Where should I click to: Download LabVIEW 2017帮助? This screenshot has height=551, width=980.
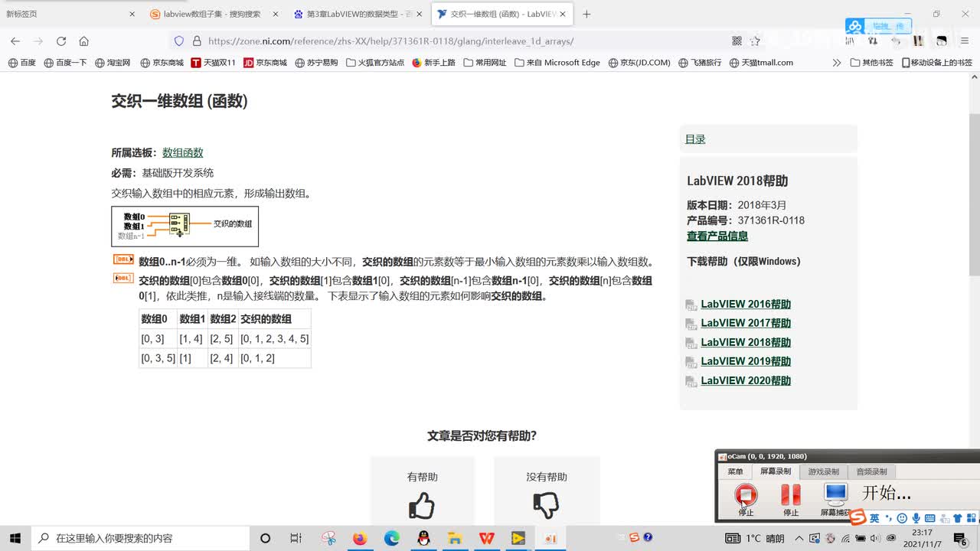746,323
